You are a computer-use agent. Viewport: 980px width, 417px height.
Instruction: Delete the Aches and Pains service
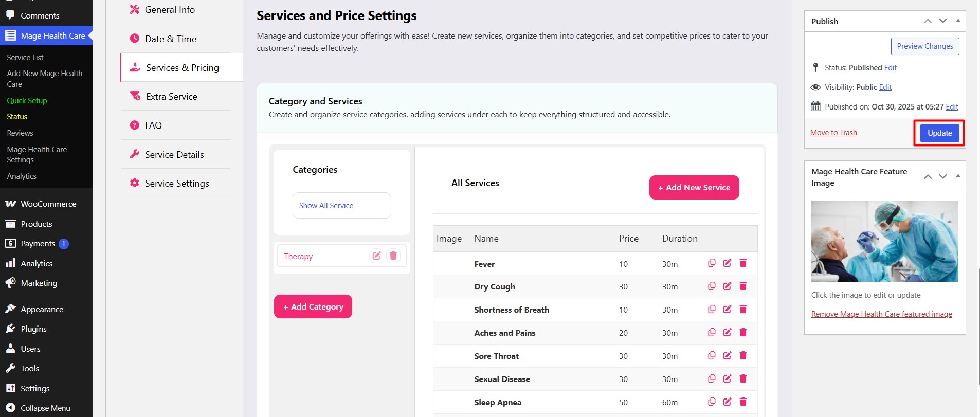coord(743,333)
